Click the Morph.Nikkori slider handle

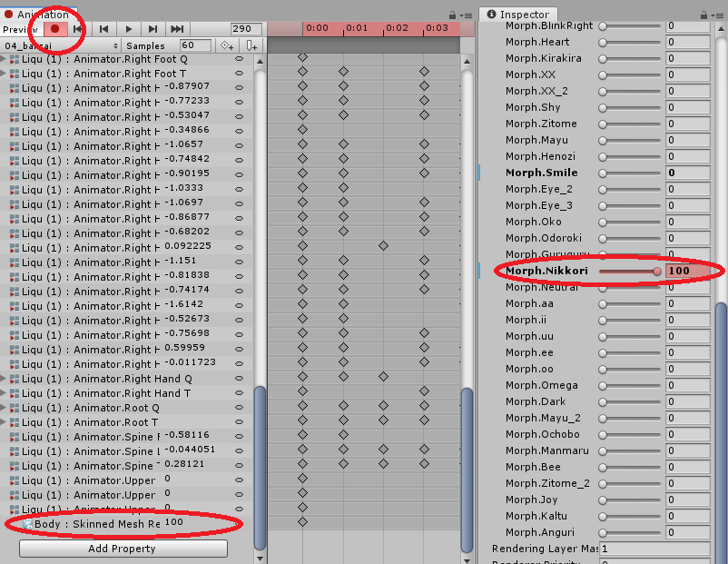(656, 271)
